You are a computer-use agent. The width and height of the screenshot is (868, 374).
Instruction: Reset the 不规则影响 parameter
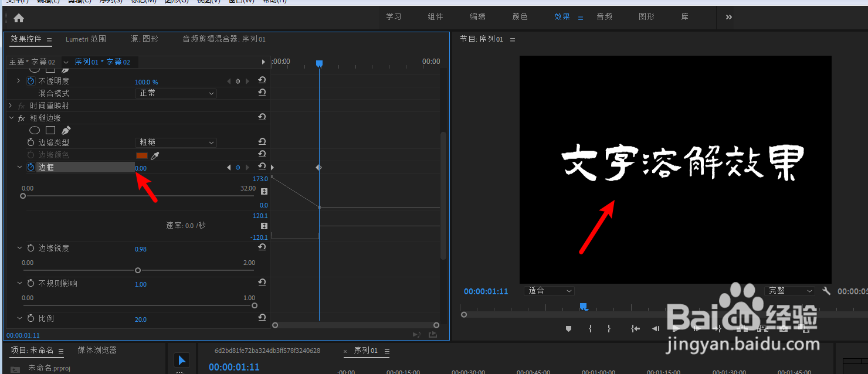262,283
